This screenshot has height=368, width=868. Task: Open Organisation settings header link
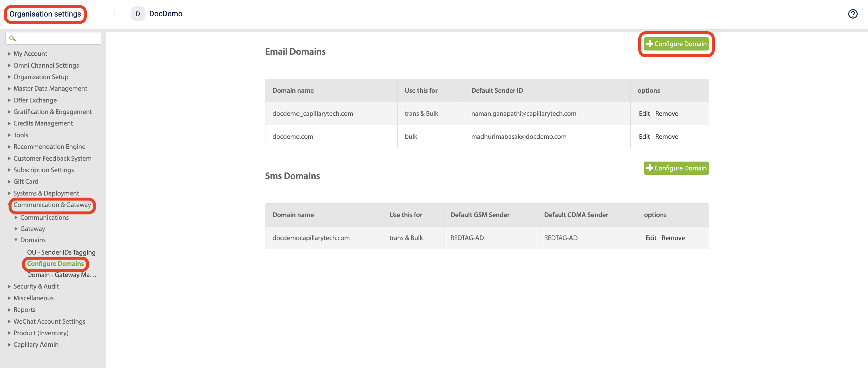[x=45, y=14]
